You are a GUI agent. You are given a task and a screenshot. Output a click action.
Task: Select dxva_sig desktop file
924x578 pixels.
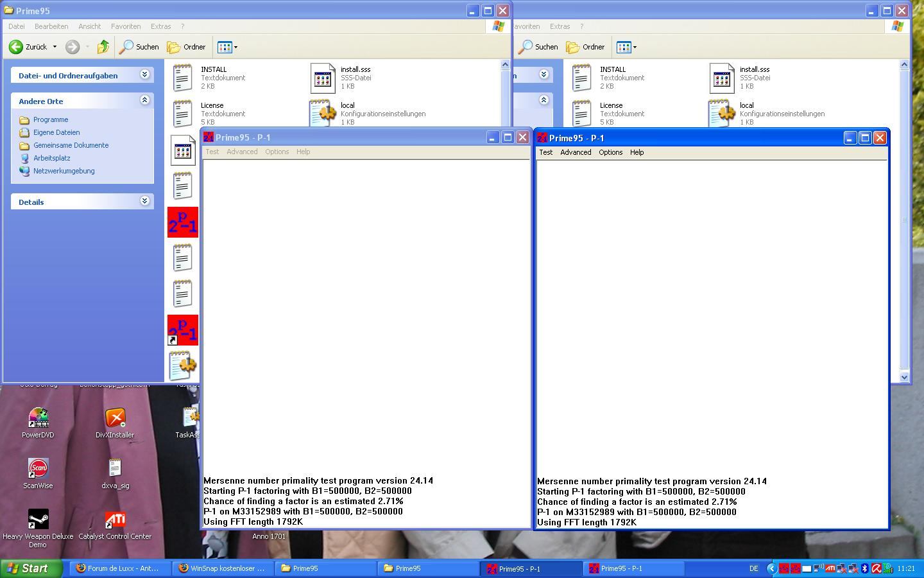pos(115,473)
